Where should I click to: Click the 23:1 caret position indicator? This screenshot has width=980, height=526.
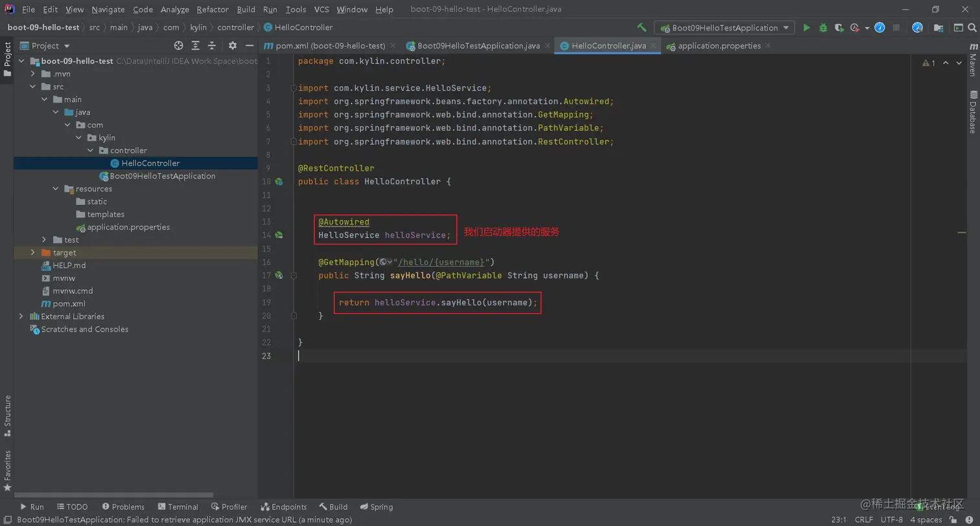839,520
